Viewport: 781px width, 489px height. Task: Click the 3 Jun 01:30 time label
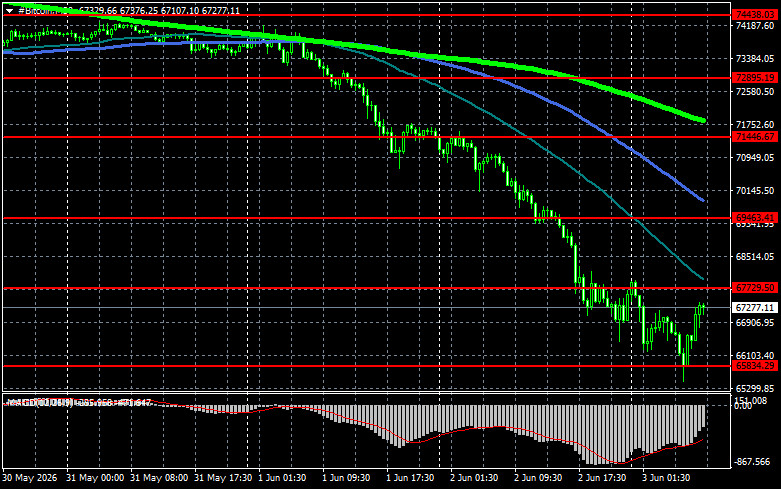tap(666, 478)
